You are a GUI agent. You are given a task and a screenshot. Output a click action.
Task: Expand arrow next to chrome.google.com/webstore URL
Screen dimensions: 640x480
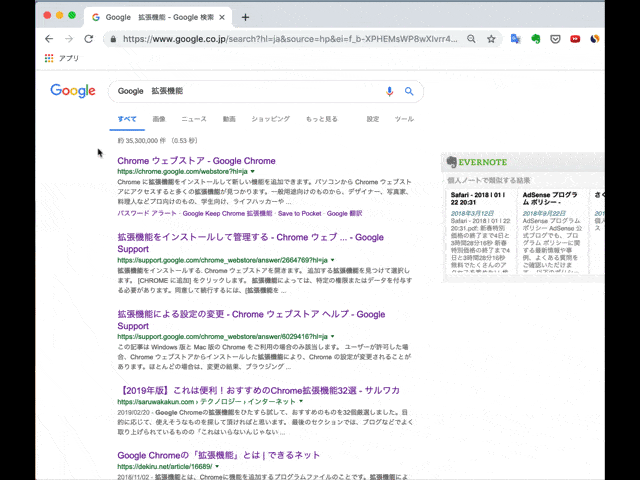(253, 171)
